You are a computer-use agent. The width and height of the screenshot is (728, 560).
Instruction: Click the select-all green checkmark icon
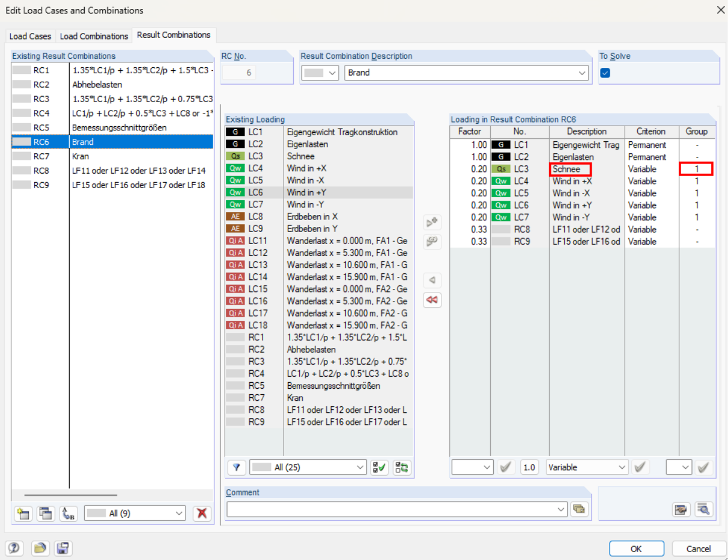coord(380,467)
